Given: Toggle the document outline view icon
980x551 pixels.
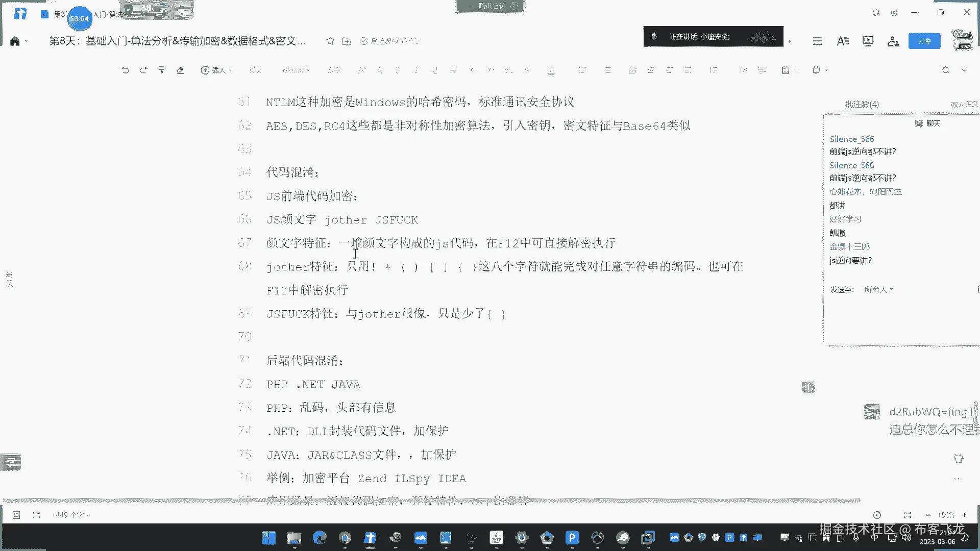Looking at the screenshot, I should point(16,515).
